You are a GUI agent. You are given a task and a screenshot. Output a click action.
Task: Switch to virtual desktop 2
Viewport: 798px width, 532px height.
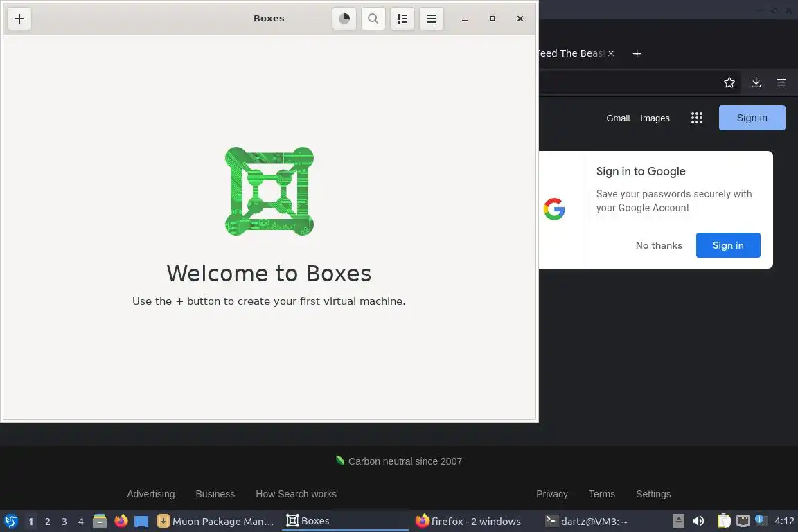(48, 522)
